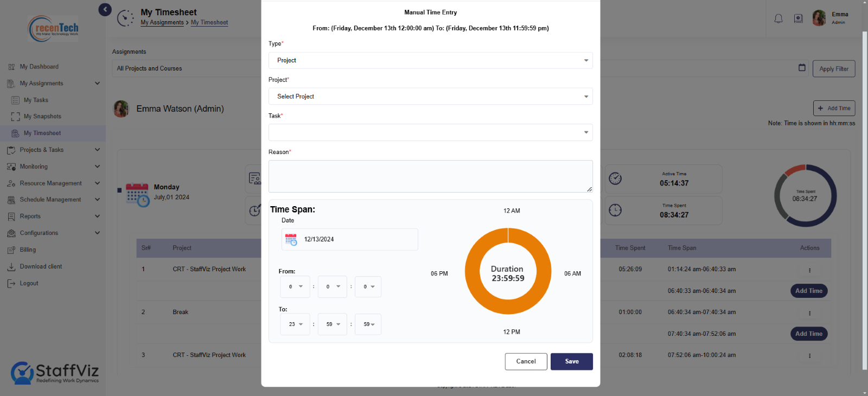868x396 pixels.
Task: Open the calendar icon in date field
Action: click(x=291, y=239)
